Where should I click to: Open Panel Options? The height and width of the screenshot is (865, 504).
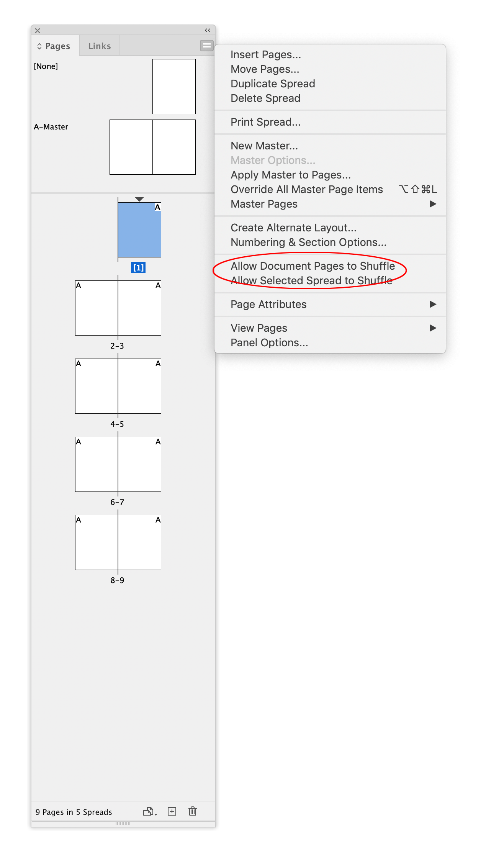[269, 342]
